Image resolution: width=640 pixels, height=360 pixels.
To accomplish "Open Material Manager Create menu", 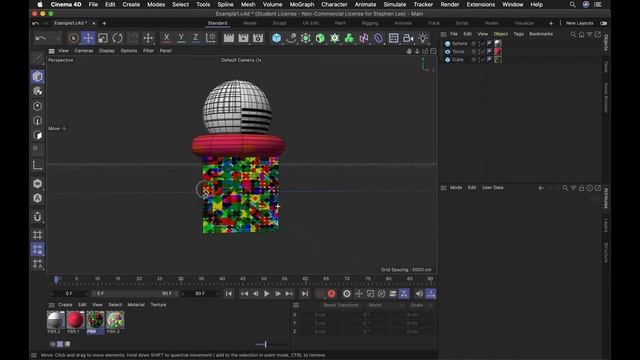I will 65,305.
